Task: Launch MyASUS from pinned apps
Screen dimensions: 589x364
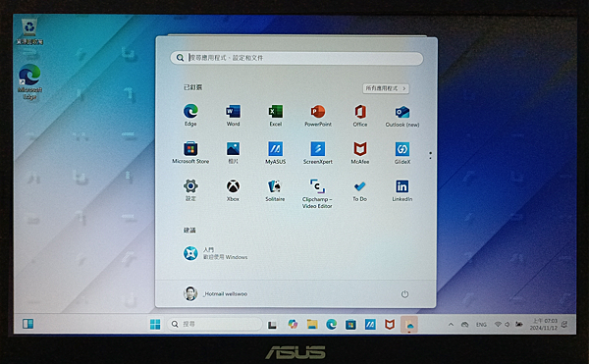Action: (x=275, y=152)
